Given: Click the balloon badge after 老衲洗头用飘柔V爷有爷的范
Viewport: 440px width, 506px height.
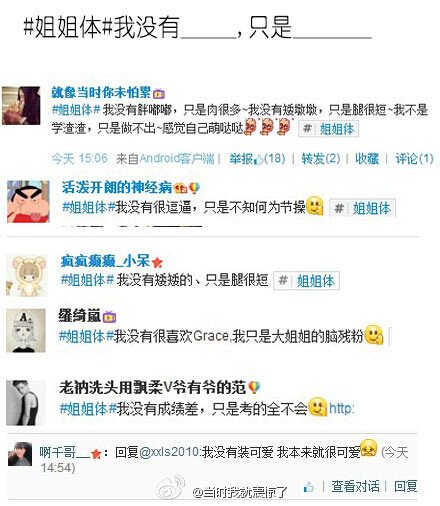Looking at the screenshot, I should click(x=254, y=388).
